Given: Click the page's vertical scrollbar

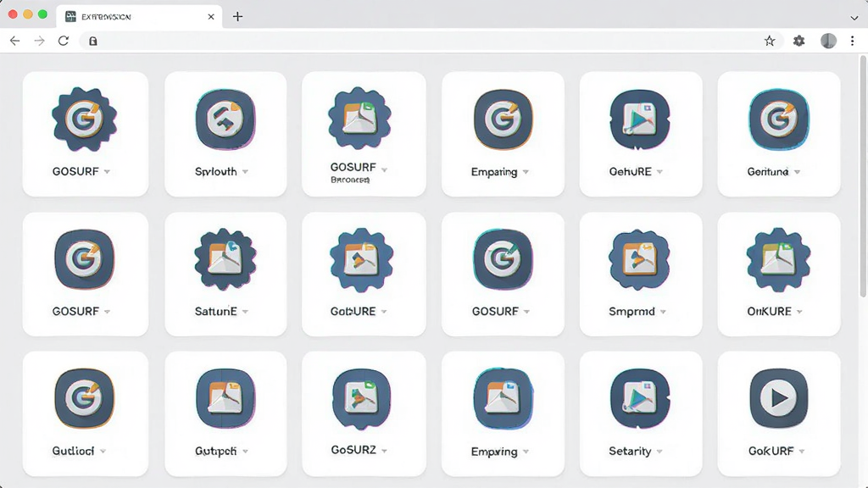Looking at the screenshot, I should 863,177.
